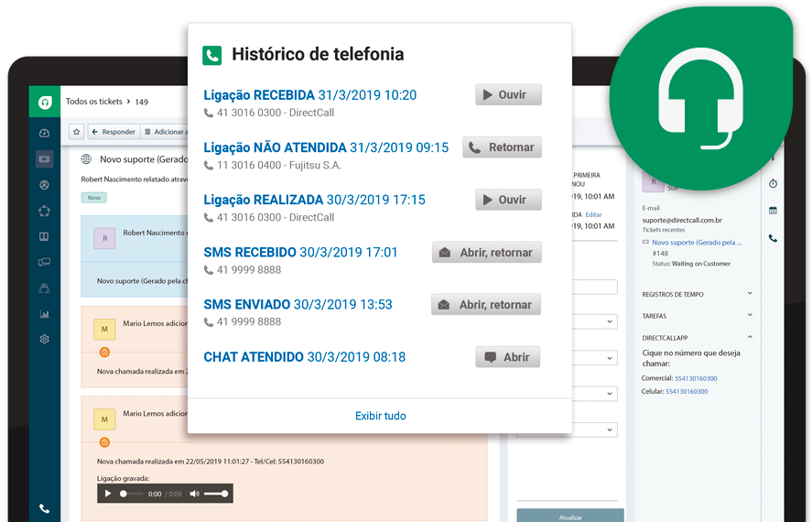Image resolution: width=812 pixels, height=522 pixels.
Task: Click the Adicionar button in the ticket toolbar
Action: tap(165, 132)
